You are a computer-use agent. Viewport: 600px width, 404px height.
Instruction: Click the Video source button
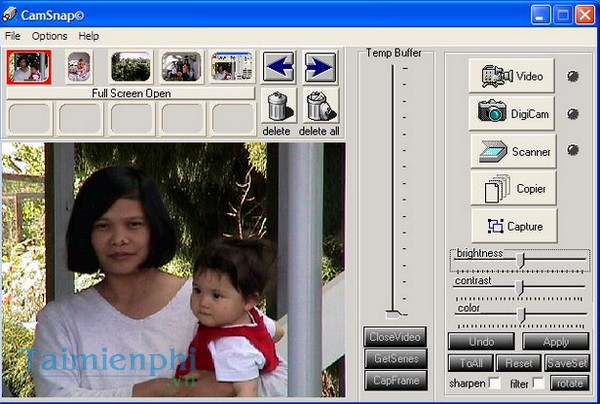513,76
